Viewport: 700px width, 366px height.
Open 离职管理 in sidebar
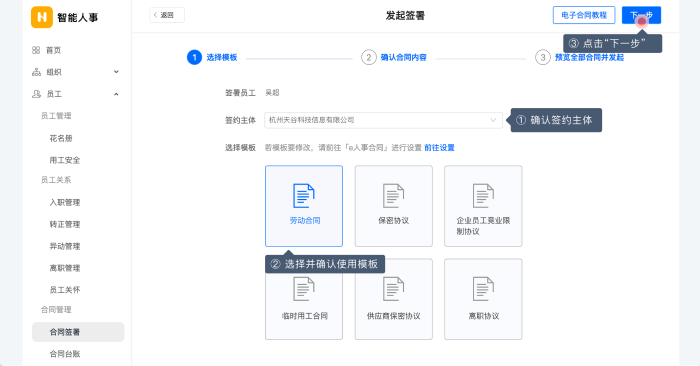pyautogui.click(x=64, y=268)
